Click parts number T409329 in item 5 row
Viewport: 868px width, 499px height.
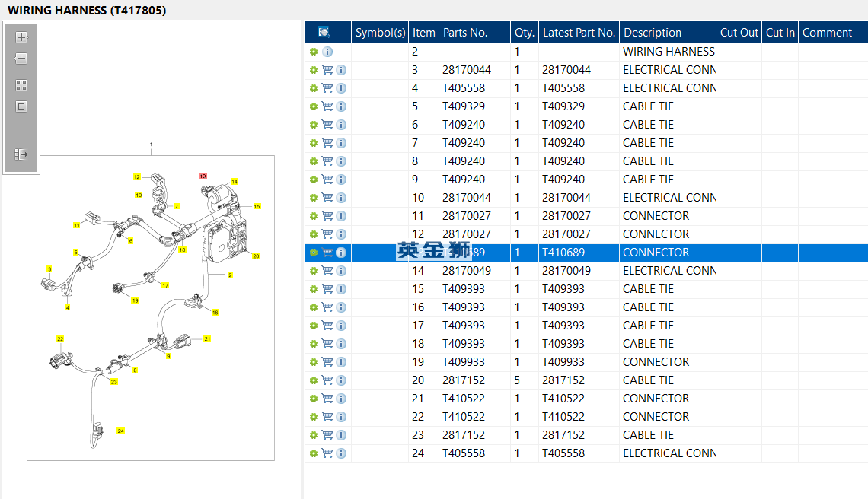pyautogui.click(x=464, y=106)
